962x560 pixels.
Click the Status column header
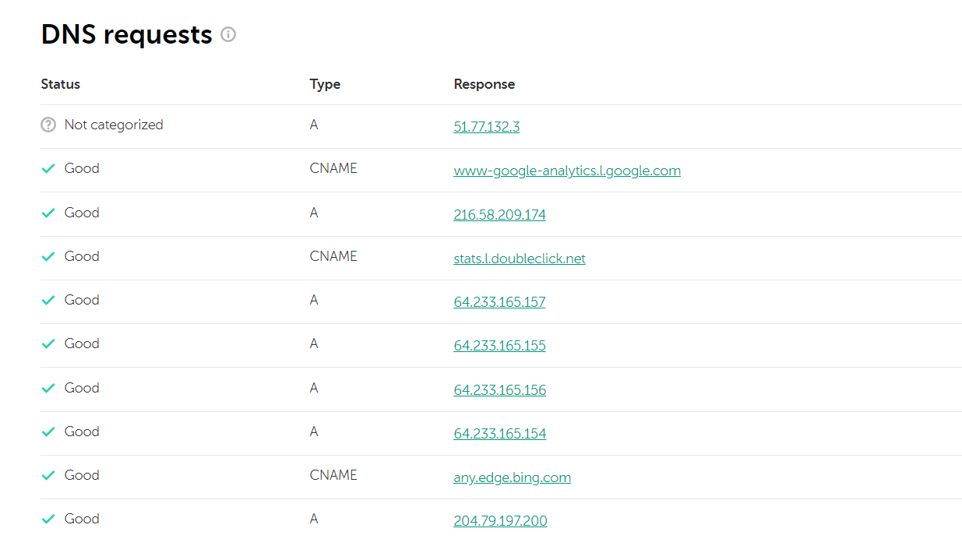tap(60, 84)
